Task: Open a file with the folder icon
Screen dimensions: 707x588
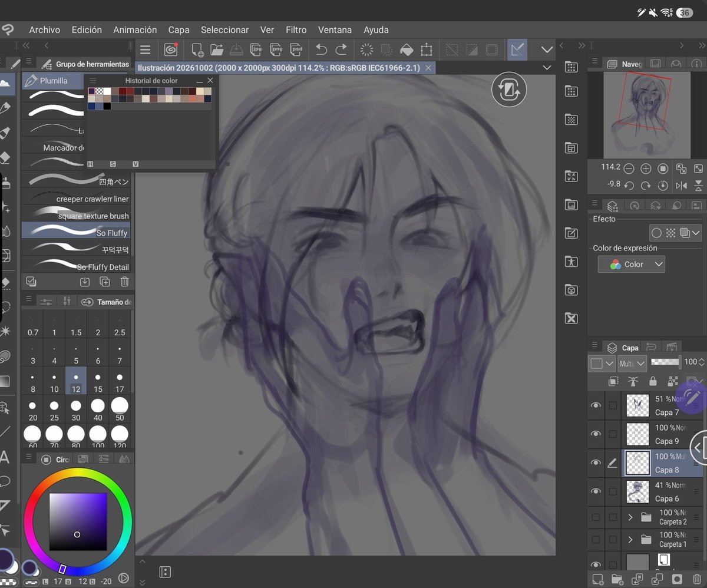Action: point(216,49)
